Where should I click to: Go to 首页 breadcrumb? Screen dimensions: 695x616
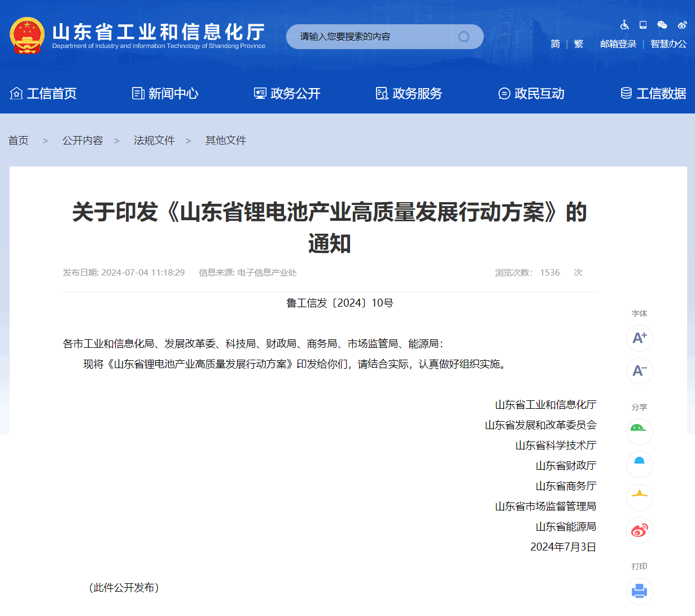19,141
